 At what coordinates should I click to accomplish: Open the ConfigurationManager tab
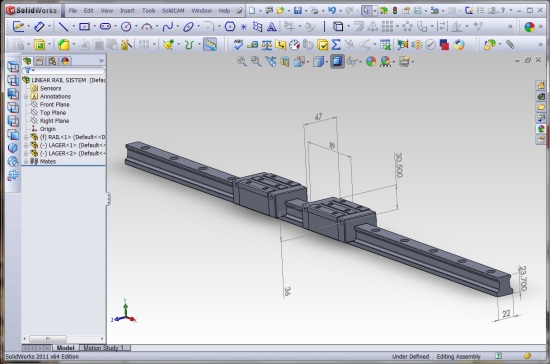[x=52, y=61]
